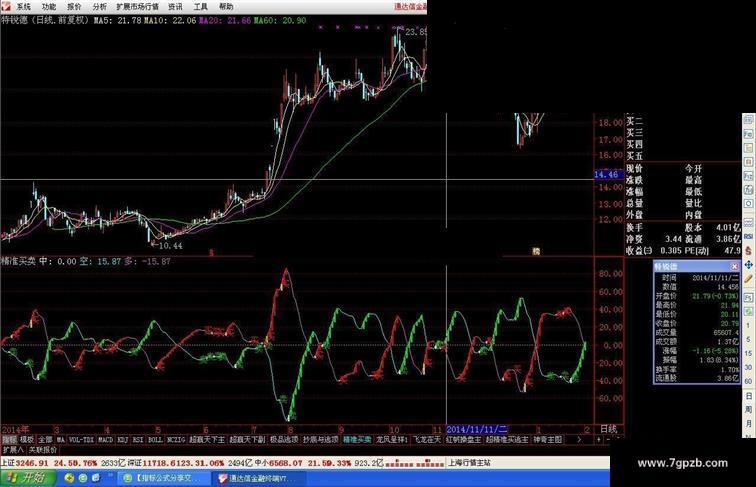The height and width of the screenshot is (487, 756).
Task: Switch to 5-minute period in the sidebar
Action: pyautogui.click(x=748, y=339)
